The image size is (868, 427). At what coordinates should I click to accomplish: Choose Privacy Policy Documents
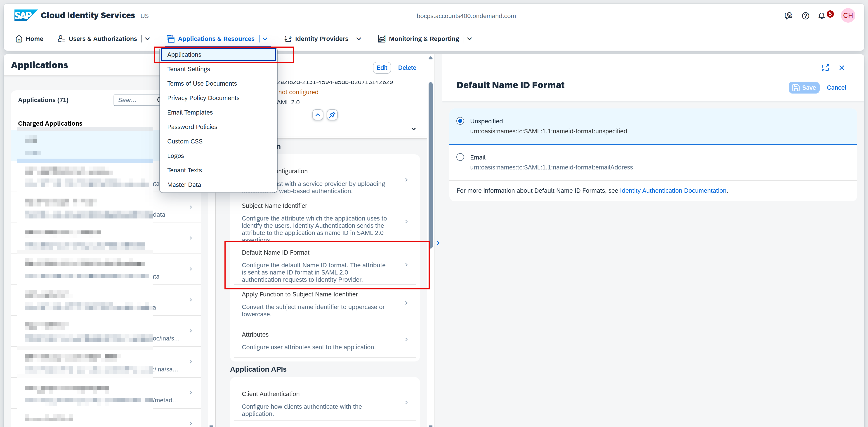click(218, 98)
